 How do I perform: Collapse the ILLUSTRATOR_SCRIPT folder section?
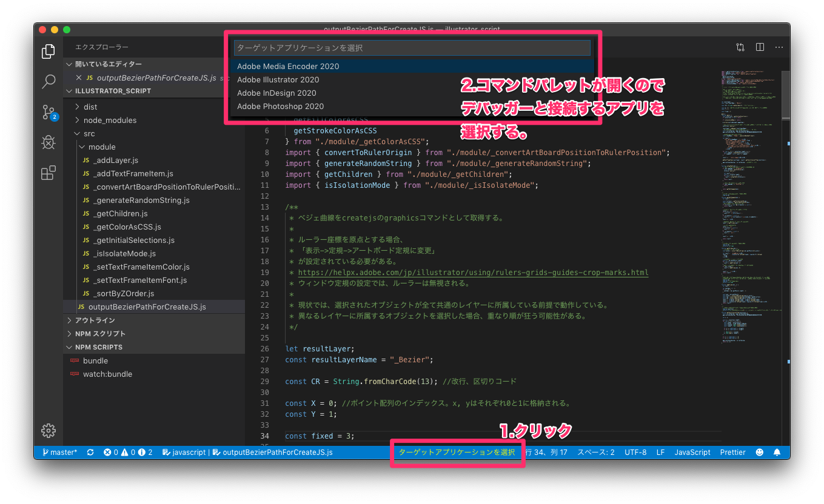tap(155, 91)
